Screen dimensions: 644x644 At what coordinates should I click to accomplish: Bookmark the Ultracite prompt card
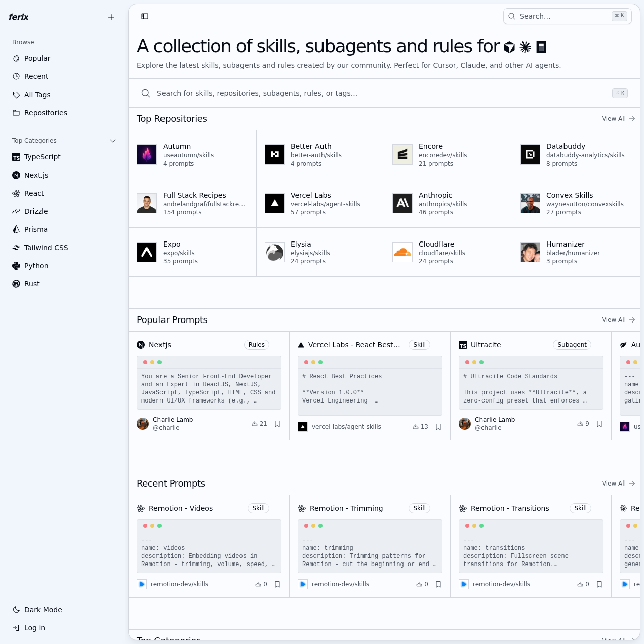(599, 424)
